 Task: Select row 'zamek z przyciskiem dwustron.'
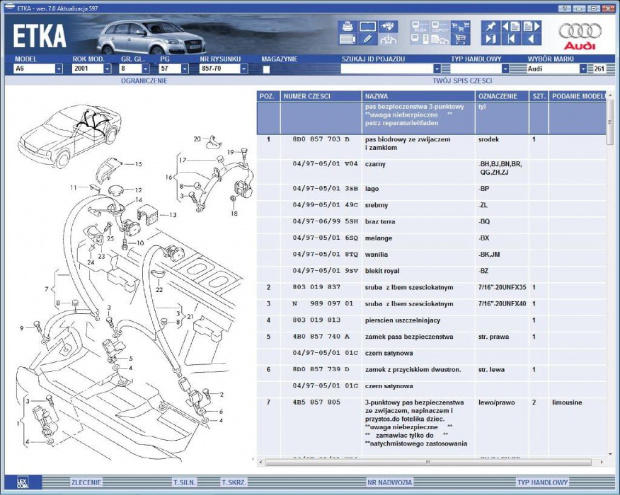(431, 370)
